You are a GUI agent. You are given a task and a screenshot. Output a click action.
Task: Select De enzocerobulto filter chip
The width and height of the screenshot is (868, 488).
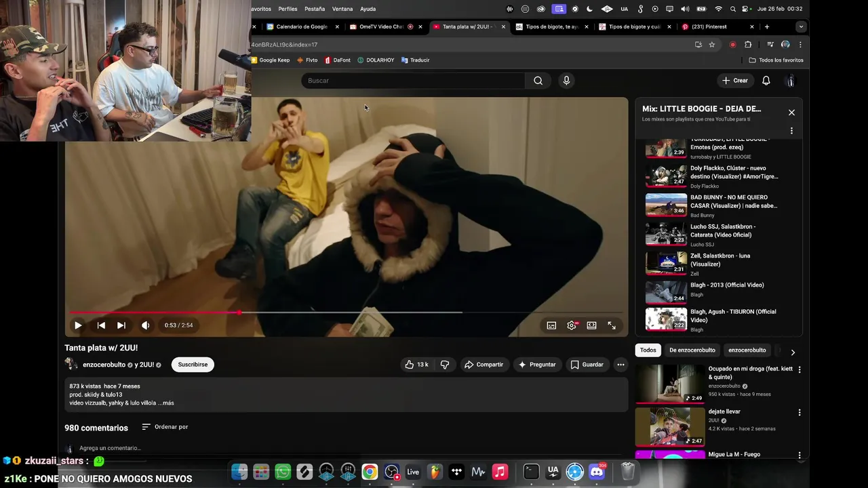click(x=692, y=350)
